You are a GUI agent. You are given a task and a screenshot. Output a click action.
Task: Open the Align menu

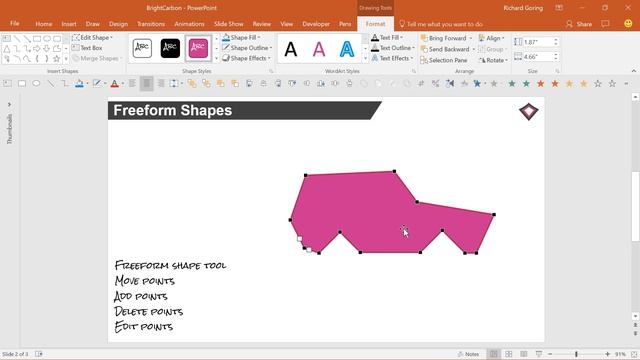(x=491, y=38)
